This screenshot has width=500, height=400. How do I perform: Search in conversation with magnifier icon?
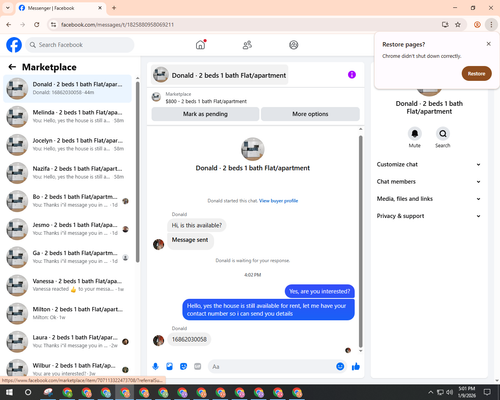pyautogui.click(x=443, y=134)
